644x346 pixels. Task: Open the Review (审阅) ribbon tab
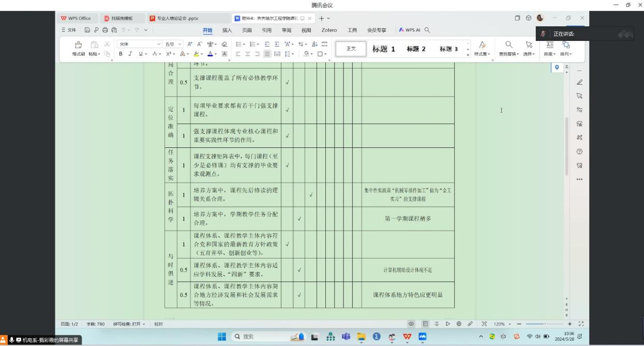click(286, 30)
